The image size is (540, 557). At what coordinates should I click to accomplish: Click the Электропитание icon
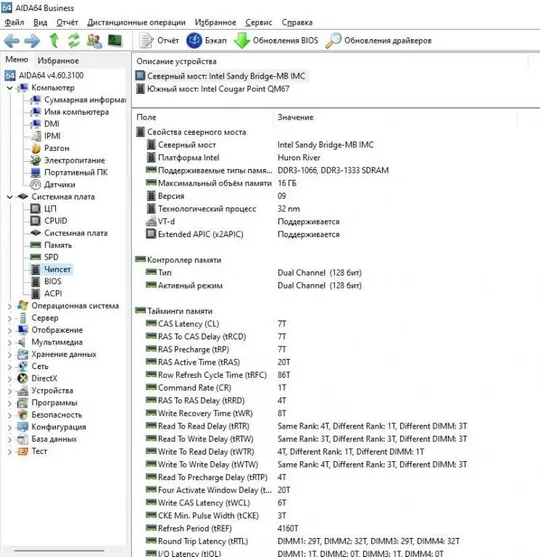[36, 160]
